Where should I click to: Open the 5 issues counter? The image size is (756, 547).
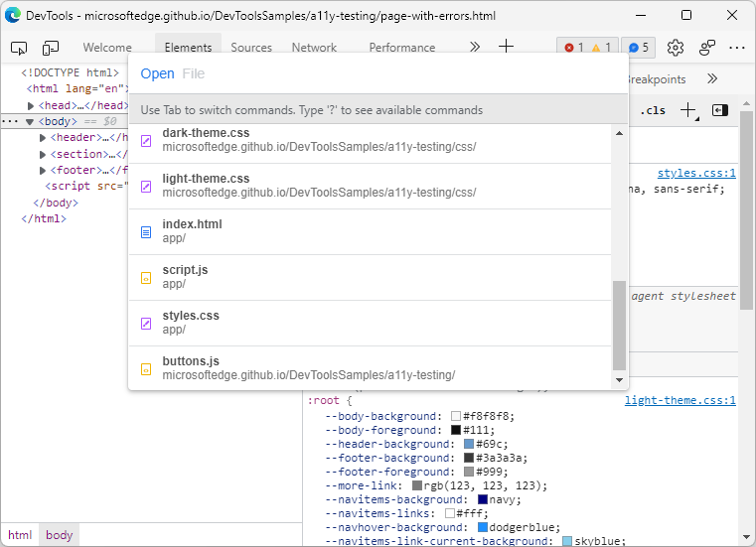[x=639, y=48]
